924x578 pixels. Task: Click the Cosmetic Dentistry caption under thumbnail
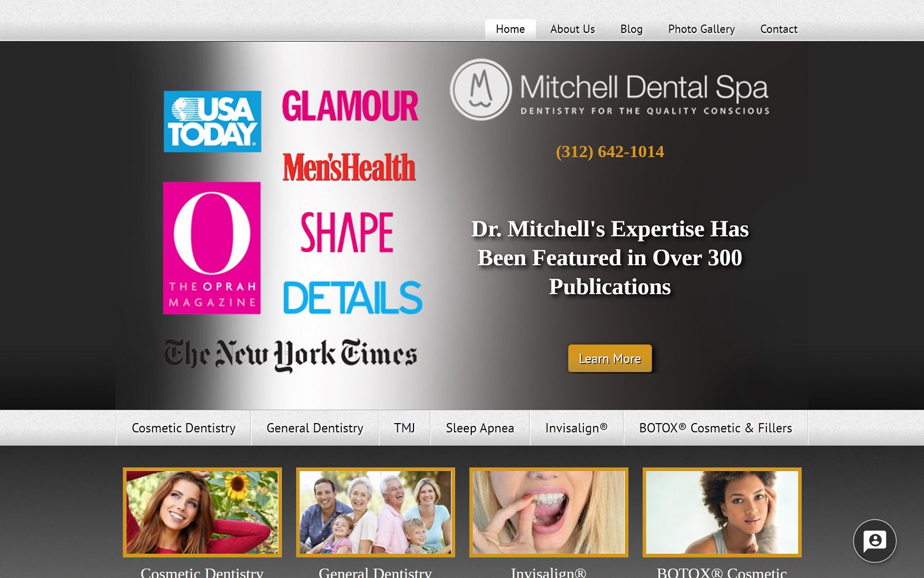202,572
